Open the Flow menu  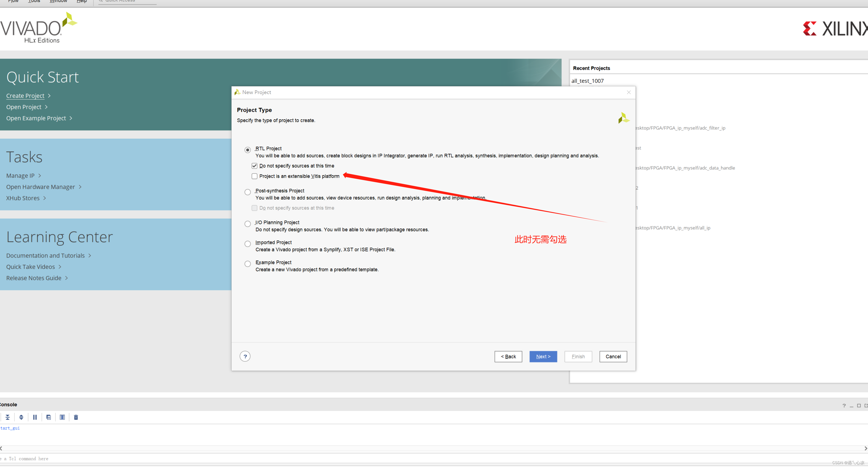click(13, 1)
